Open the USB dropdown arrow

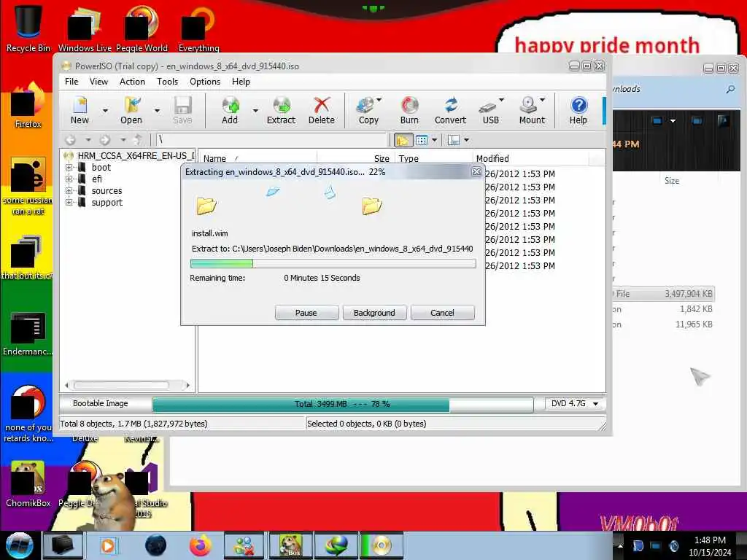pyautogui.click(x=501, y=100)
